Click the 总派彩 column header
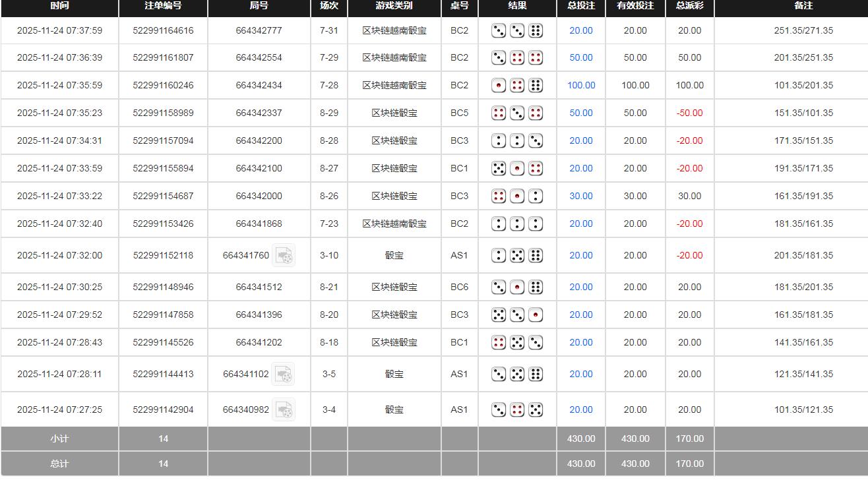This screenshot has height=482, width=868. [689, 5]
